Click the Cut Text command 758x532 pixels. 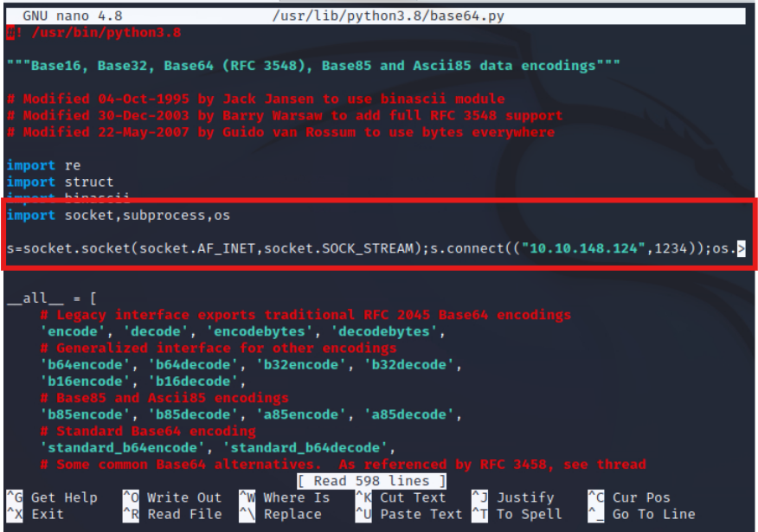coord(413,497)
